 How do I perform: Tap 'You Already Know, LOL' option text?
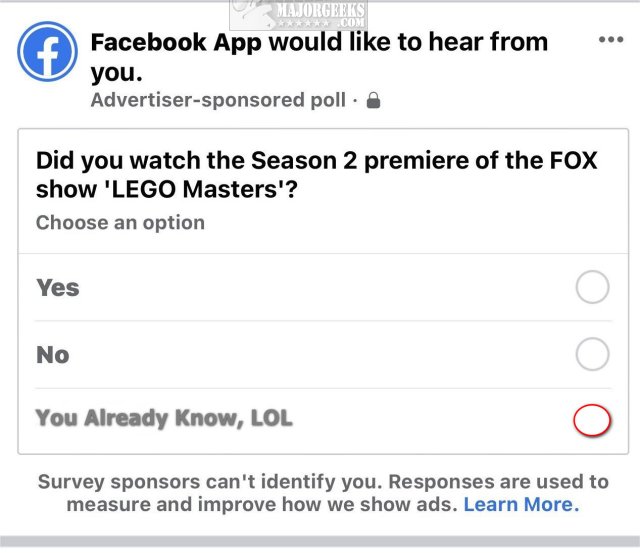pyautogui.click(x=164, y=418)
